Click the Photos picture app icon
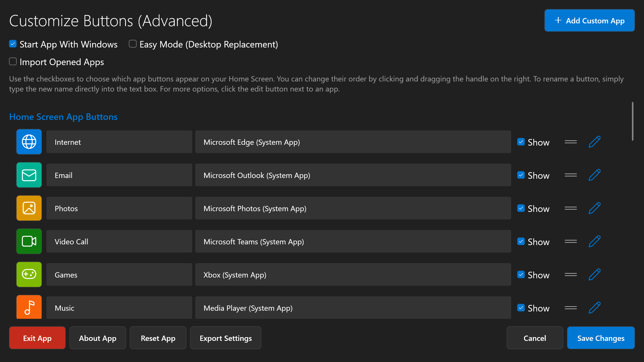Screen dimensions: 644x362 [x=29, y=208]
